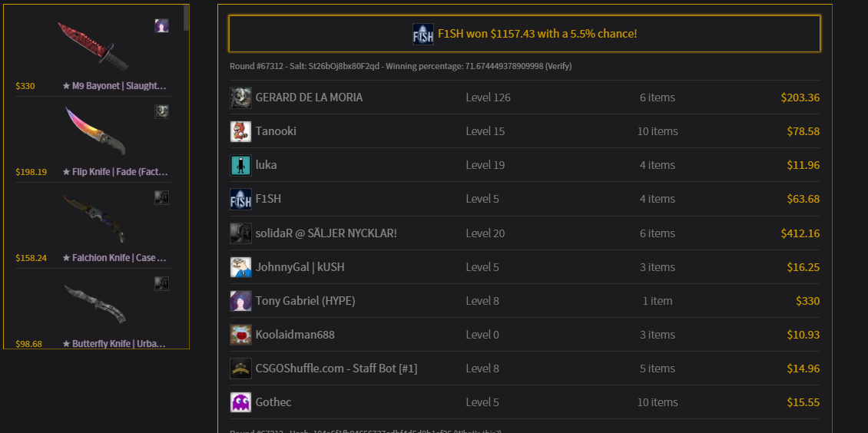Click Koolaidman688 avatar icon
The width and height of the screenshot is (868, 433).
pos(240,335)
